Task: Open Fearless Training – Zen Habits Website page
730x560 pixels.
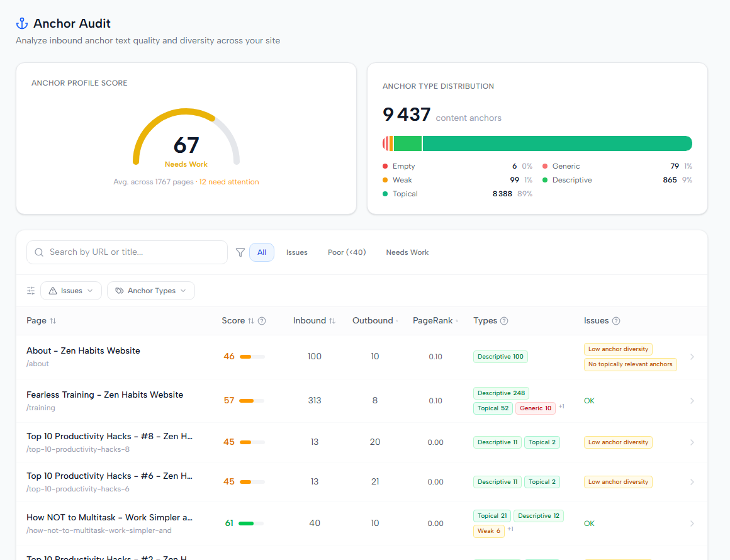Action: coord(104,395)
